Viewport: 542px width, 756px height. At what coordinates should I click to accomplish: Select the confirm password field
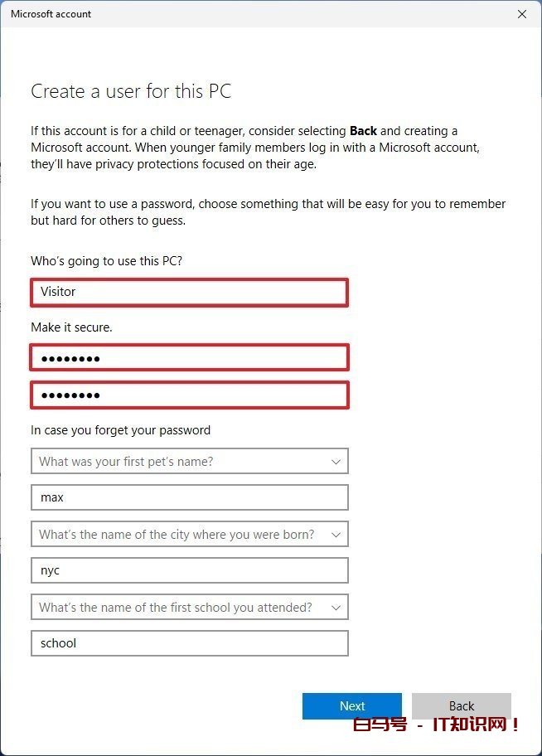189,395
